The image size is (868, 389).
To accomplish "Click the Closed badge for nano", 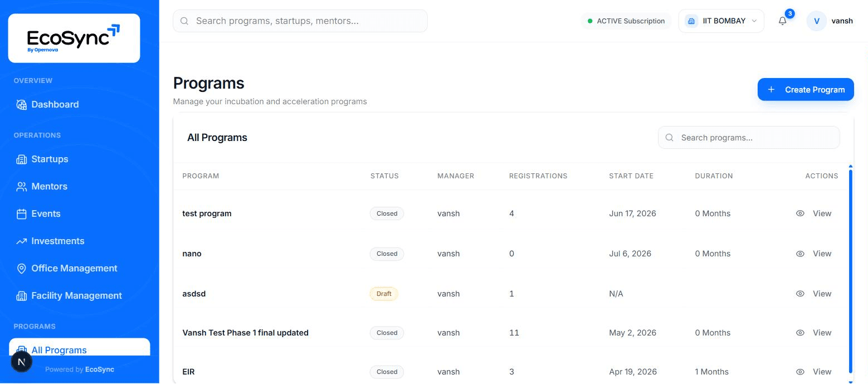I will 387,254.
